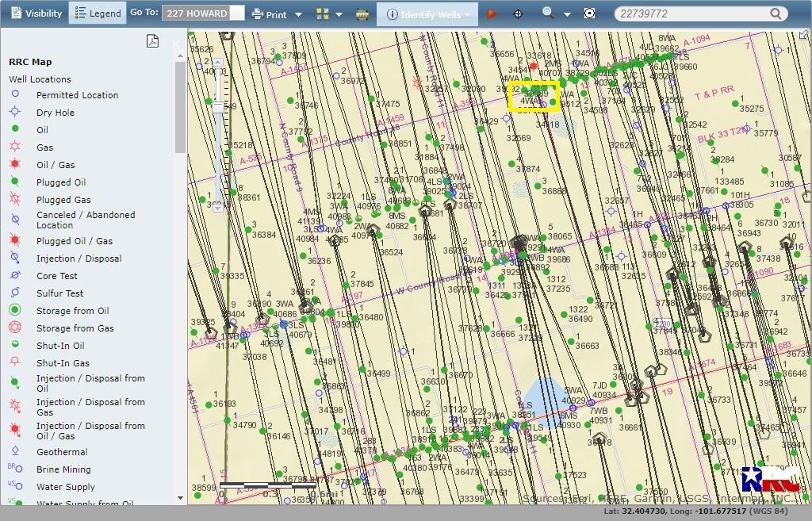Export the legend using the PDF icon

(152, 41)
